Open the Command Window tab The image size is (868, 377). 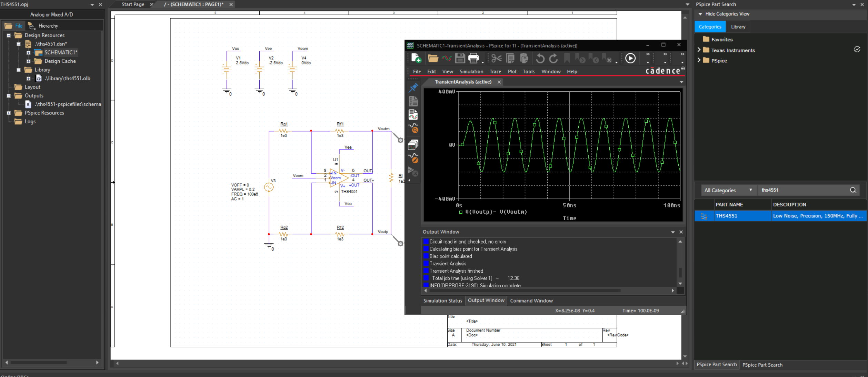[531, 301]
